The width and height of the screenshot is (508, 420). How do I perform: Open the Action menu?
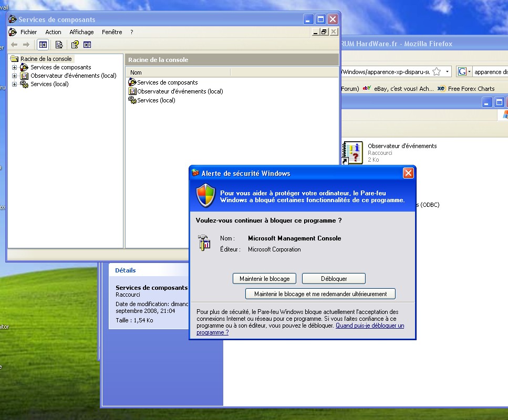coord(53,32)
